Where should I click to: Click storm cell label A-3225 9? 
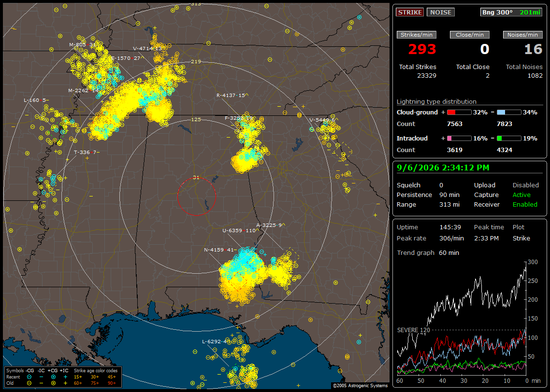(x=270, y=225)
